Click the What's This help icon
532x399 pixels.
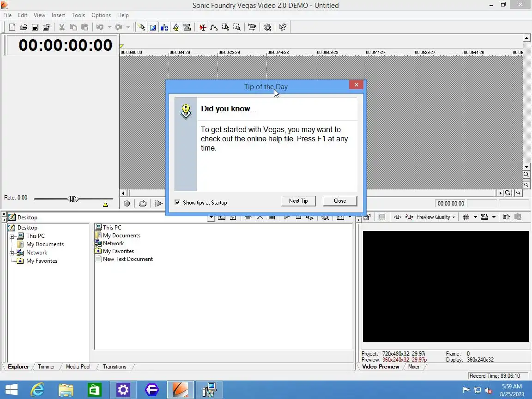283,27
